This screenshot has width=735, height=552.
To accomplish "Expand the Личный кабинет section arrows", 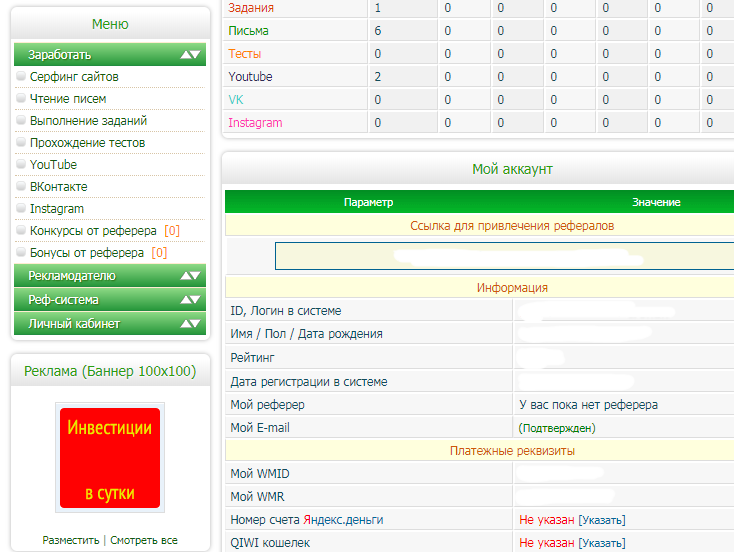I will [190, 323].
